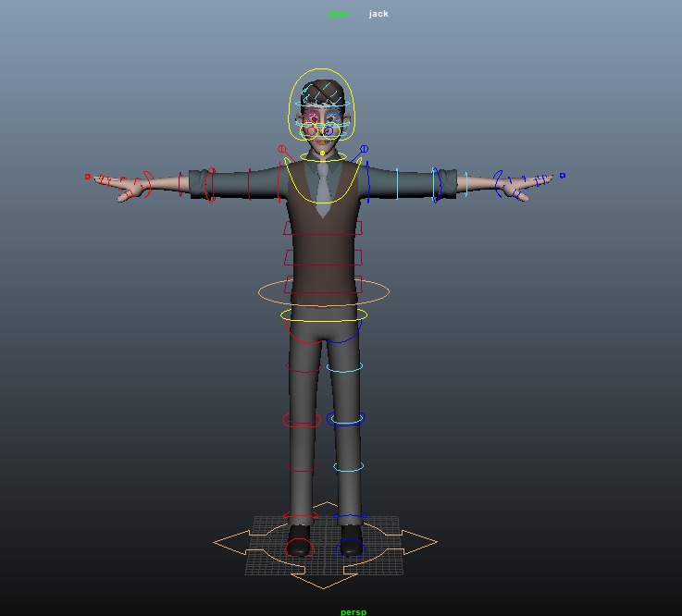Screen dimensions: 682x616
Task: Click the jack label at top
Action: 378,14
